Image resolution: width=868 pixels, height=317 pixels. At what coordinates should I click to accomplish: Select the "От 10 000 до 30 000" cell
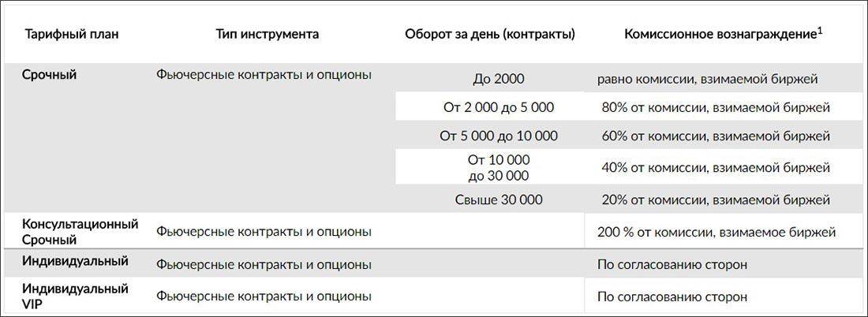pyautogui.click(x=499, y=167)
